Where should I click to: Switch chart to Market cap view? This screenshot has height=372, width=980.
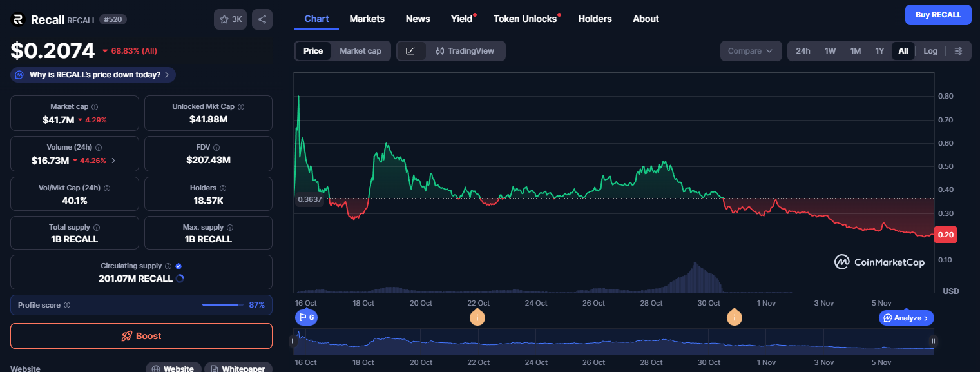tap(360, 51)
